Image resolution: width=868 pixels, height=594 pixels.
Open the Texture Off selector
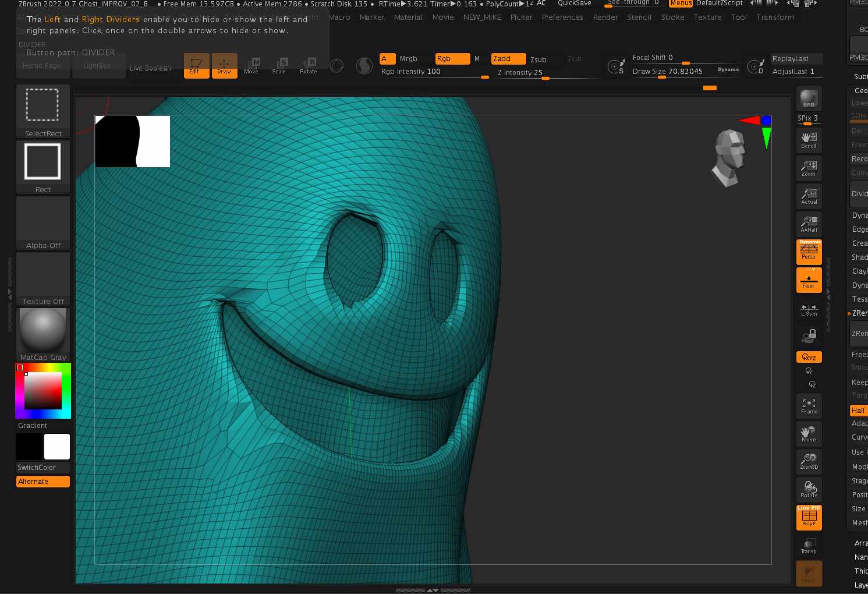[x=43, y=279]
